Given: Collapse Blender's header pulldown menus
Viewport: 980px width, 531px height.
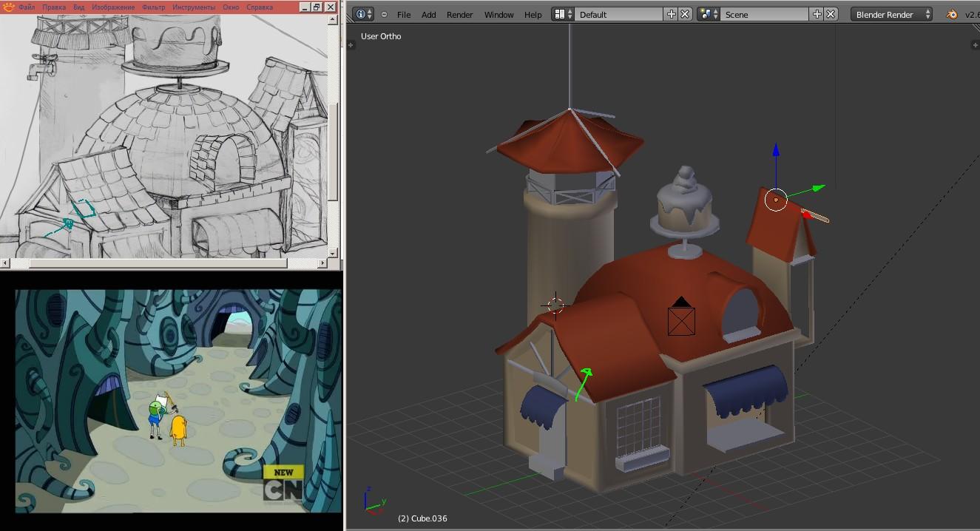Looking at the screenshot, I should [x=384, y=15].
